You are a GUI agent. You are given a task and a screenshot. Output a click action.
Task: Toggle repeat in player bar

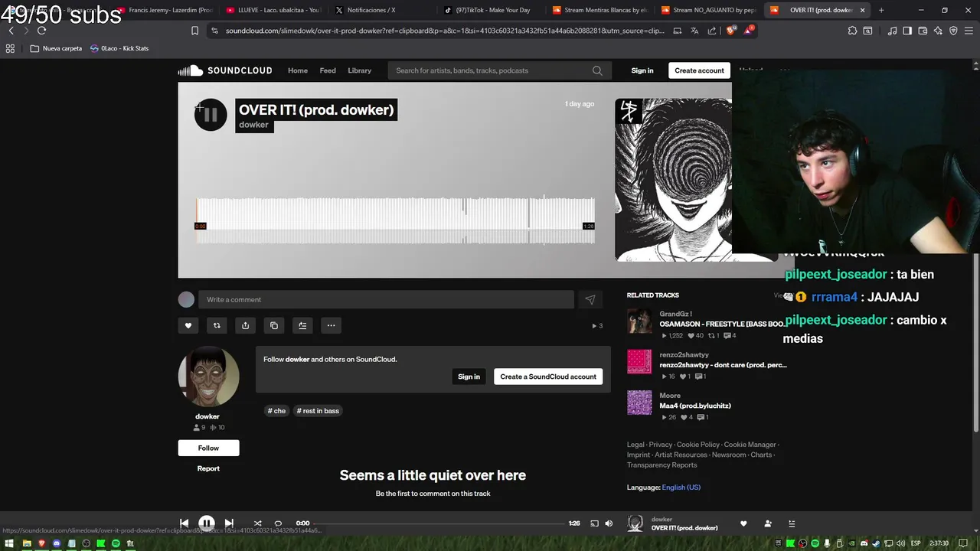click(278, 523)
